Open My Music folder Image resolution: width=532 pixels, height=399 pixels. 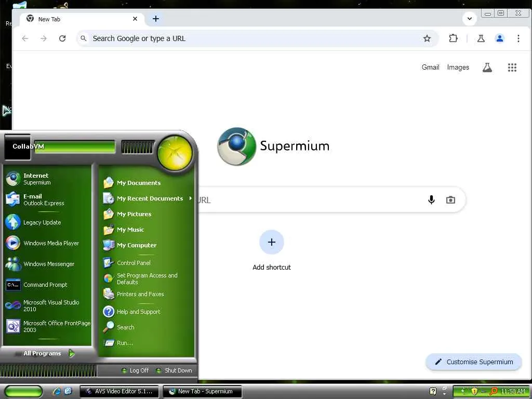coord(148,229)
